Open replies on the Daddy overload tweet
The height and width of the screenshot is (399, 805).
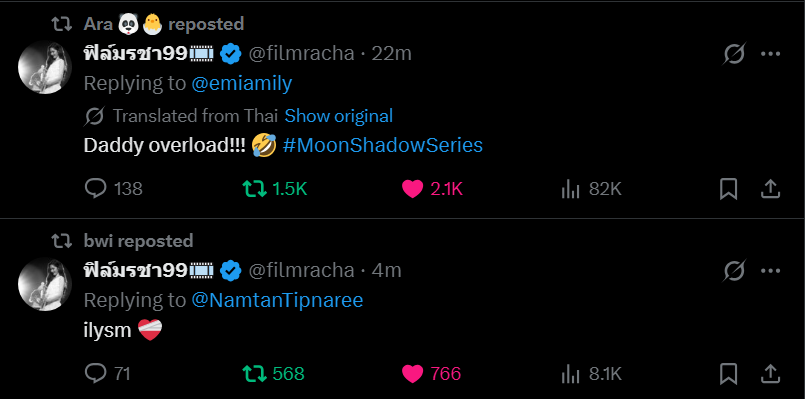(x=95, y=189)
